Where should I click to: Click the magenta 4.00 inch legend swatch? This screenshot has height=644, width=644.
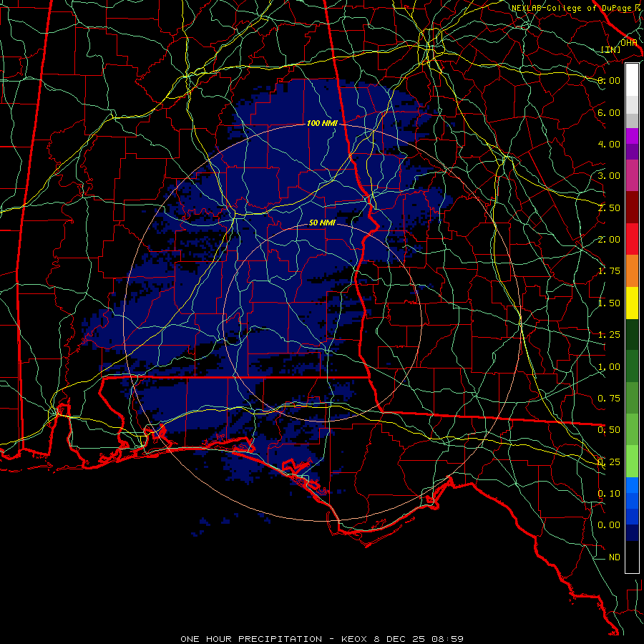tap(632, 136)
